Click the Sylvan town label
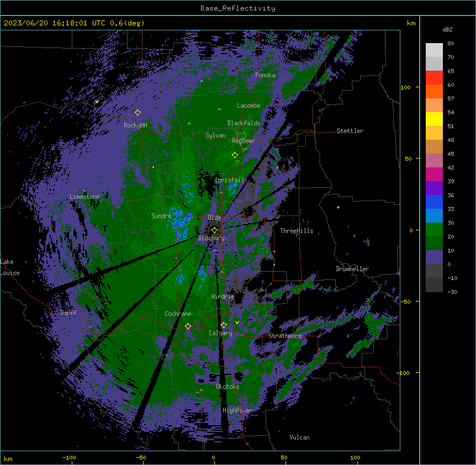The width and height of the screenshot is (476, 465). [x=215, y=135]
